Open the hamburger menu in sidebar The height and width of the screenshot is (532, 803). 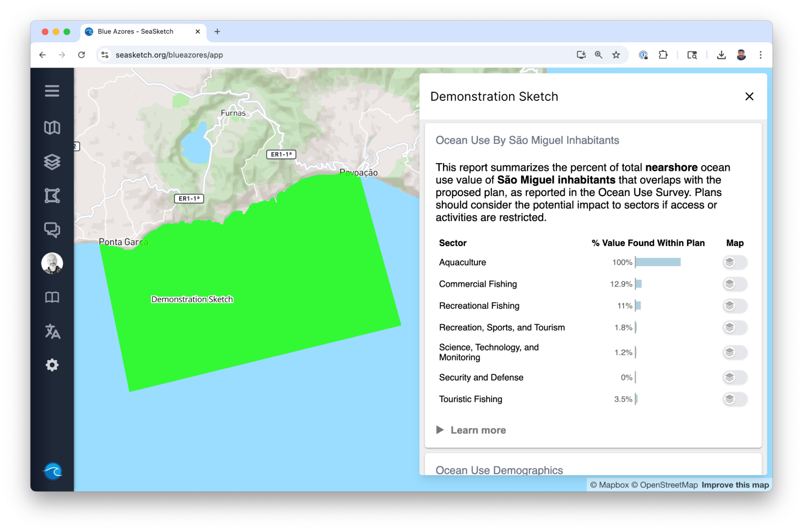pos(52,91)
